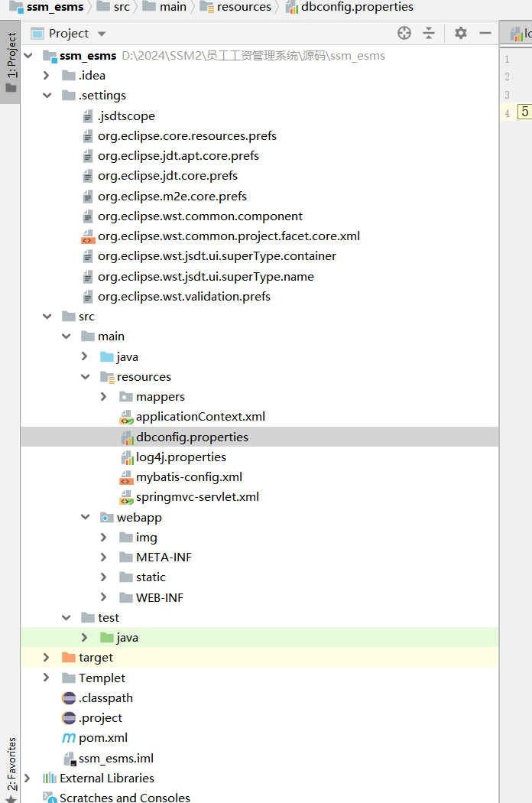The height and width of the screenshot is (803, 532).
Task: Click the Maven pom.xml file icon
Action: [69, 738]
